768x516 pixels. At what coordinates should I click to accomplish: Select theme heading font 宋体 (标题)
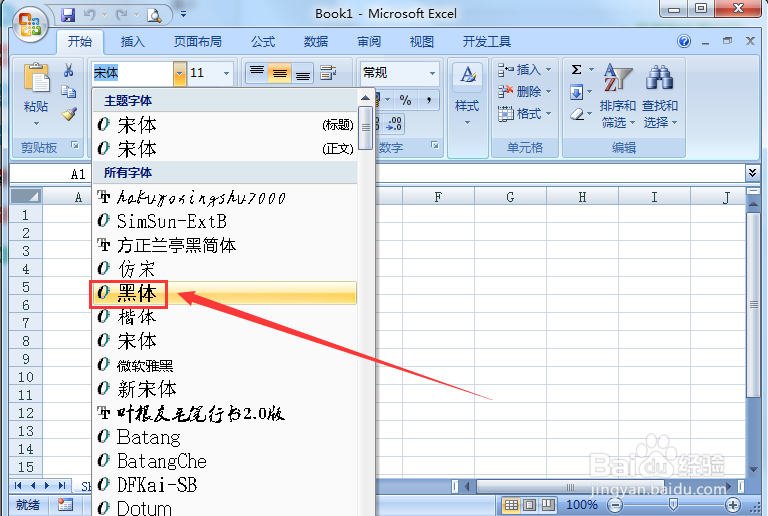(225, 125)
